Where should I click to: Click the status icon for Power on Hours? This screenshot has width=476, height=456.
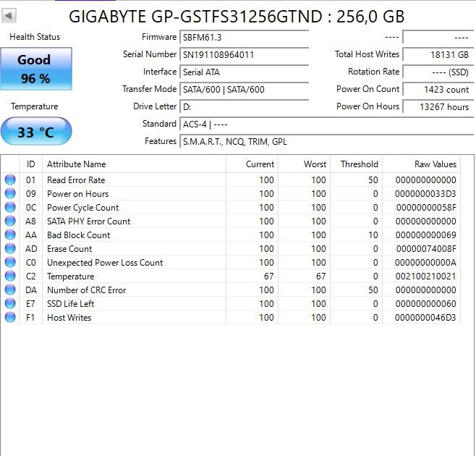click(x=10, y=193)
